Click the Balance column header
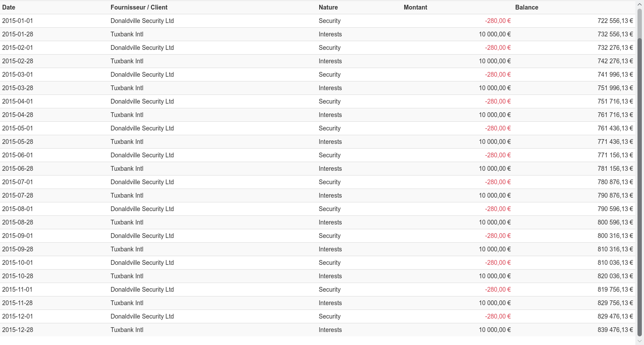Screen dimensions: 644x345 527,7
